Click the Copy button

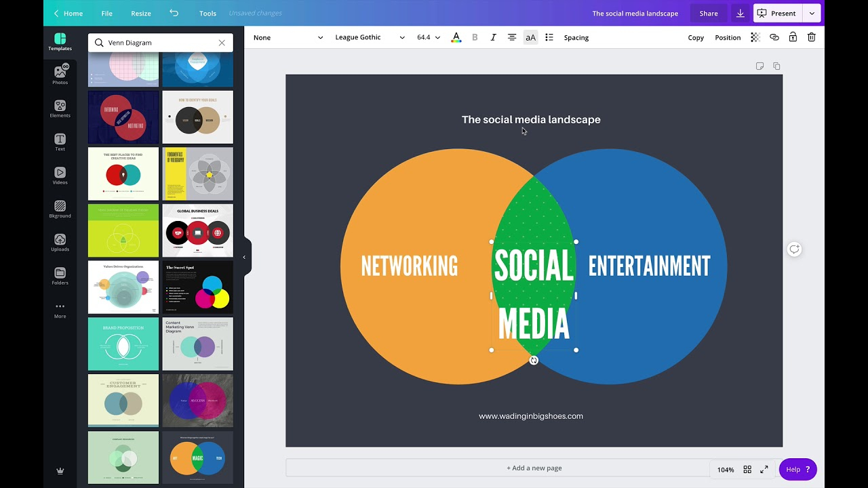click(696, 37)
